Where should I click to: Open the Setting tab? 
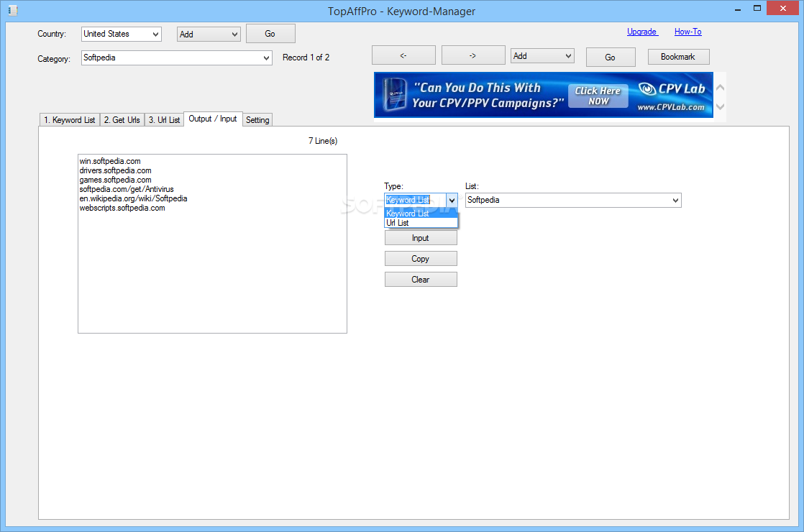(x=257, y=120)
